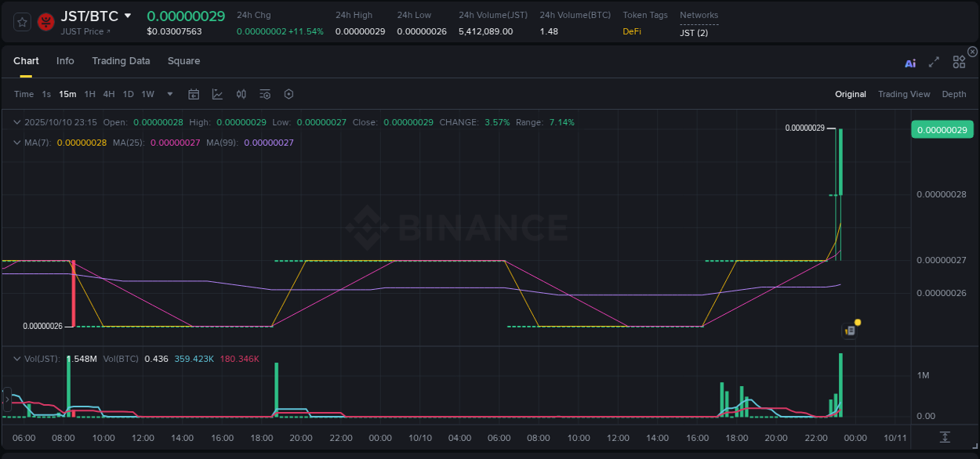Screen dimensions: 980x459
Task: Launch the Binance Ai assistant
Action: (910, 63)
